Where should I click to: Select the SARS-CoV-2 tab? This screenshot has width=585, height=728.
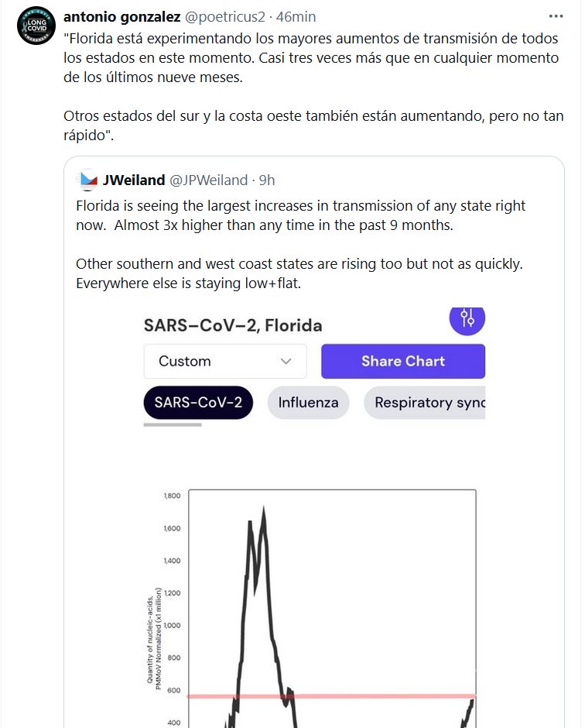point(198,403)
